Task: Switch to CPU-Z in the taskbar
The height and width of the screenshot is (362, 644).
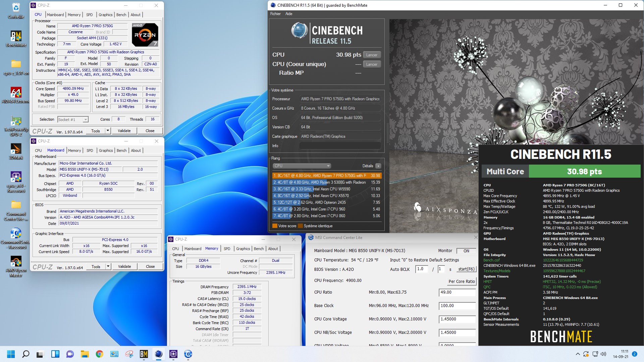Action: [x=173, y=354]
